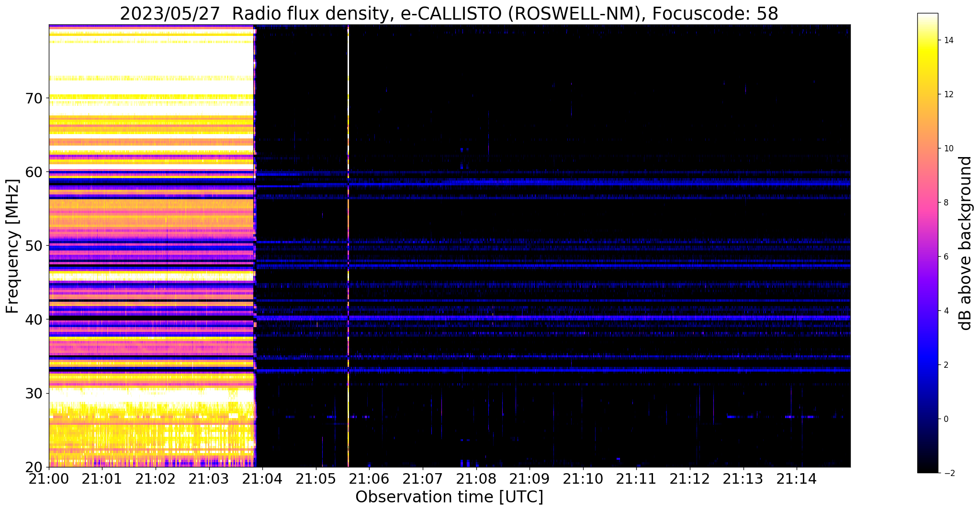Viewport: 980px width, 511px height.
Task: Click the 20 tick on frequency axis
Action: pyautogui.click(x=34, y=466)
